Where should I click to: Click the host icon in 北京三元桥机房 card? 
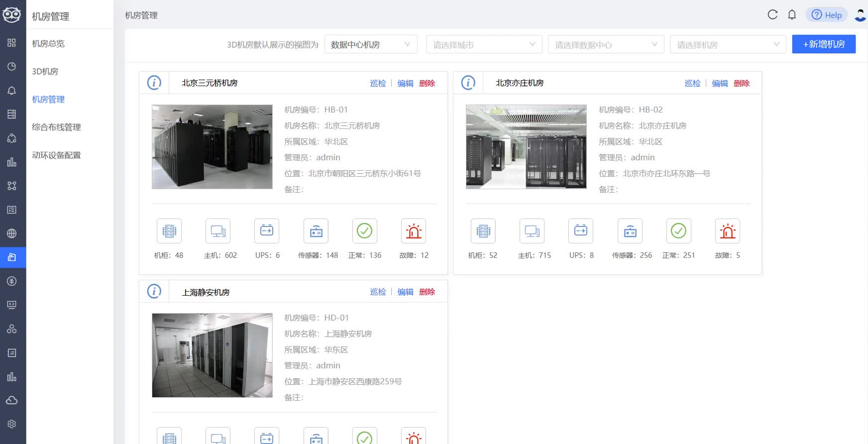(x=218, y=231)
